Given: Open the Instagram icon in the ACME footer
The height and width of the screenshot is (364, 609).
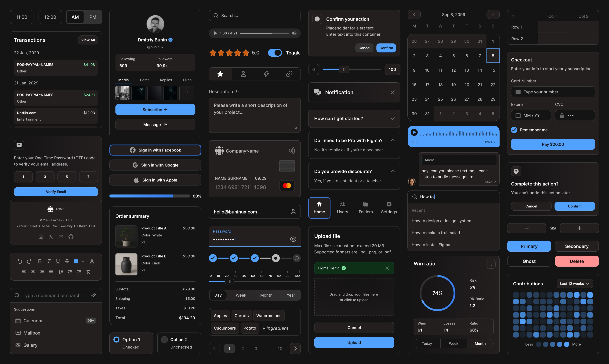Looking at the screenshot, I should click(41, 237).
